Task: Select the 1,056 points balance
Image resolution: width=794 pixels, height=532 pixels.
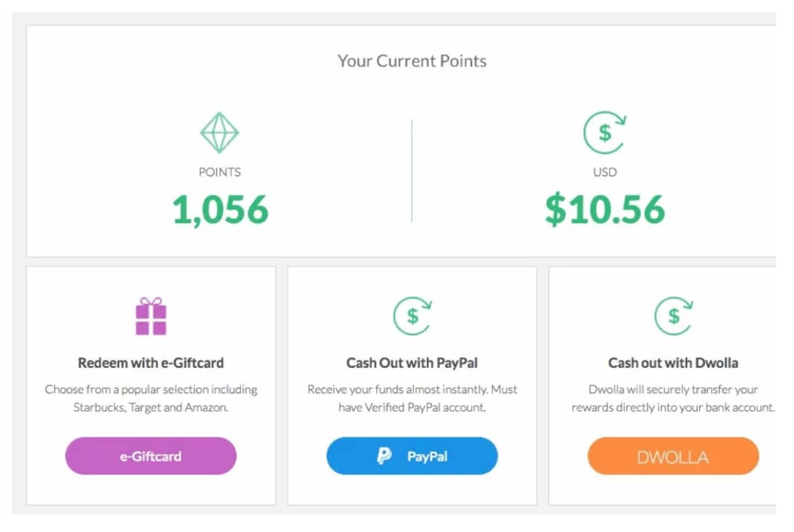Action: (x=221, y=210)
